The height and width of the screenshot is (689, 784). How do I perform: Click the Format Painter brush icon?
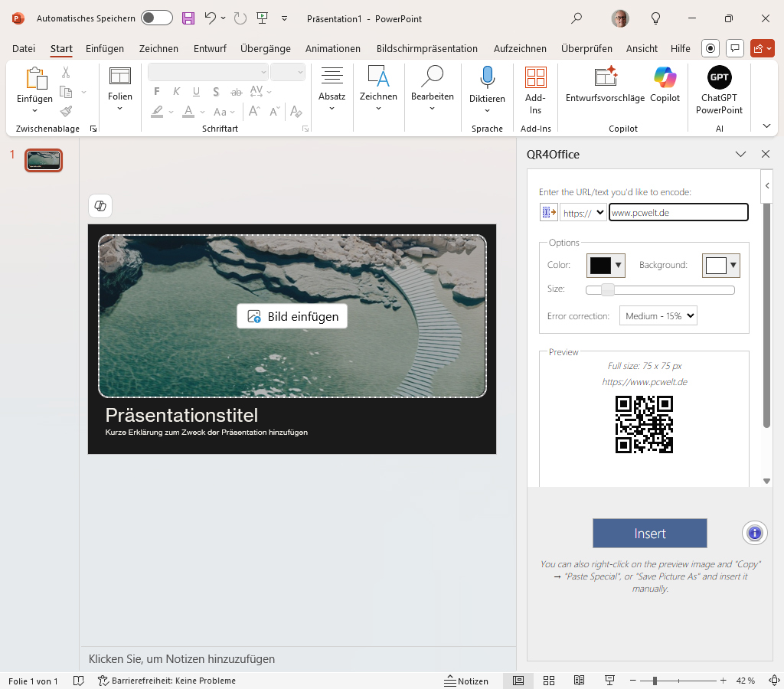66,112
